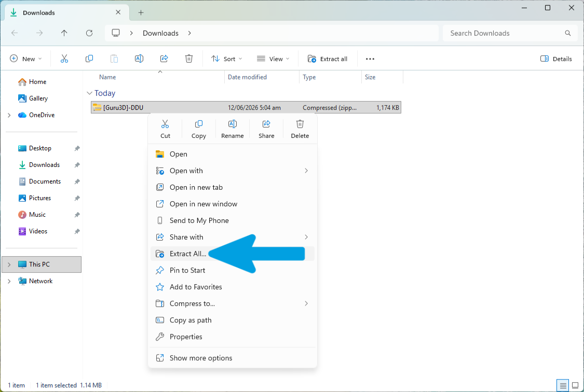The height and width of the screenshot is (392, 584).
Task: Toggle the Details pane
Action: tap(555, 59)
